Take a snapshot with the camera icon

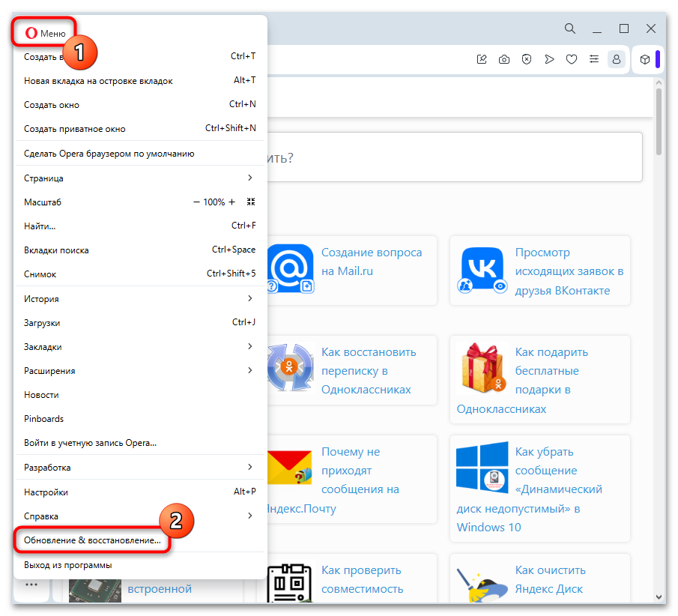click(x=504, y=59)
